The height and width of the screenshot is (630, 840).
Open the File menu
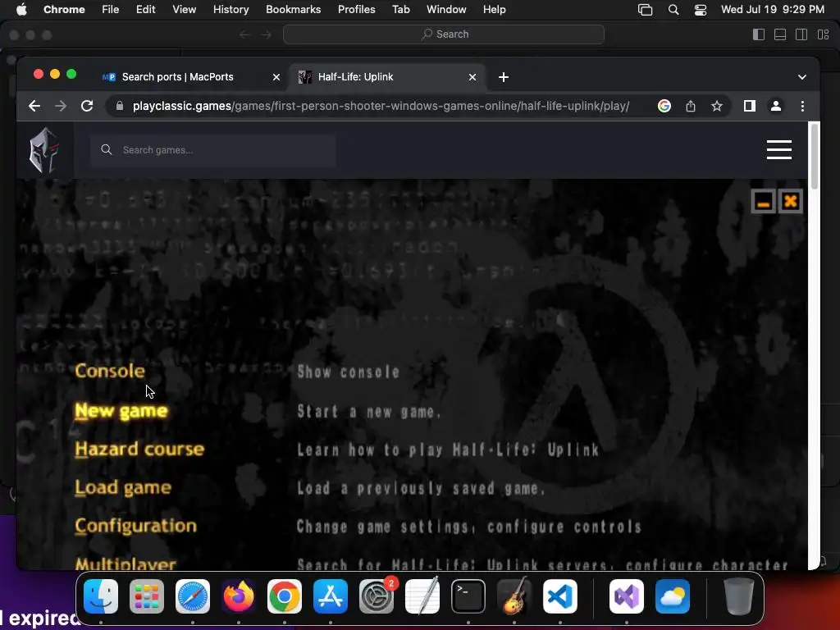pyautogui.click(x=111, y=10)
